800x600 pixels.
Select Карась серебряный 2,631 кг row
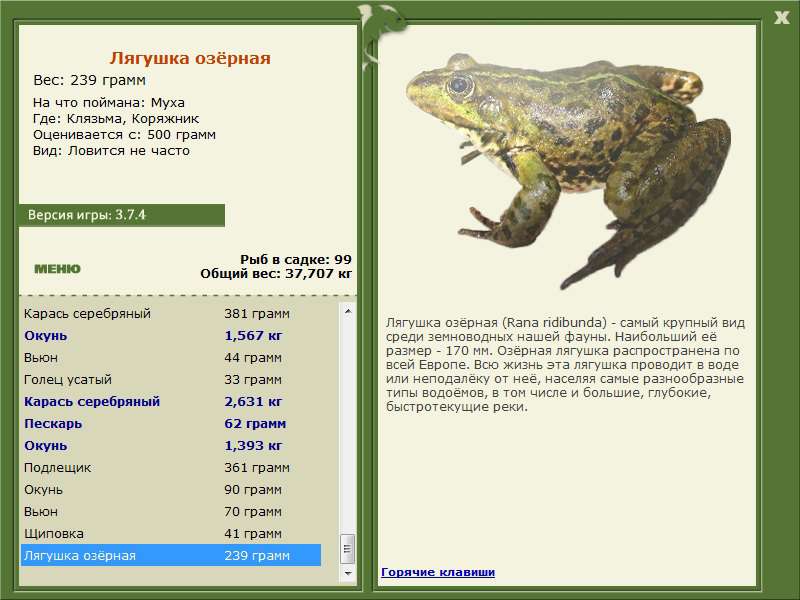171,401
